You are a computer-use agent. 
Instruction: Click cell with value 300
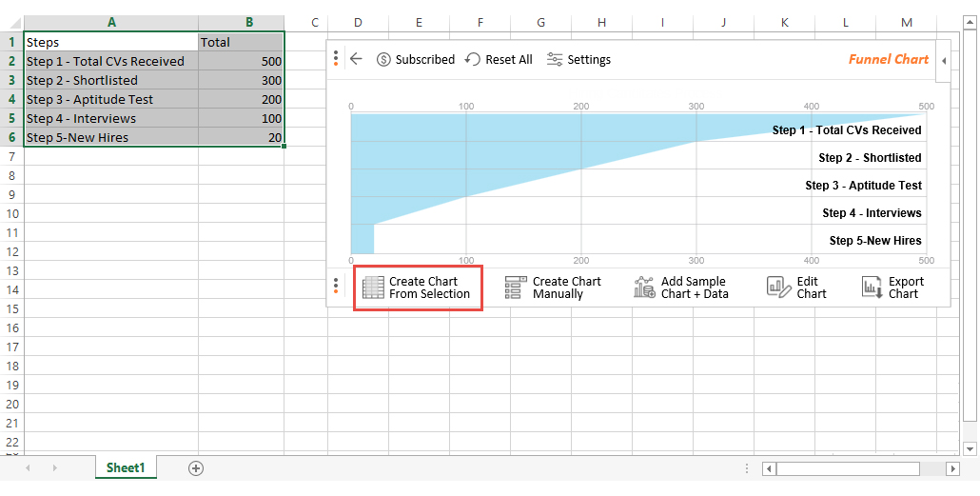click(x=242, y=80)
